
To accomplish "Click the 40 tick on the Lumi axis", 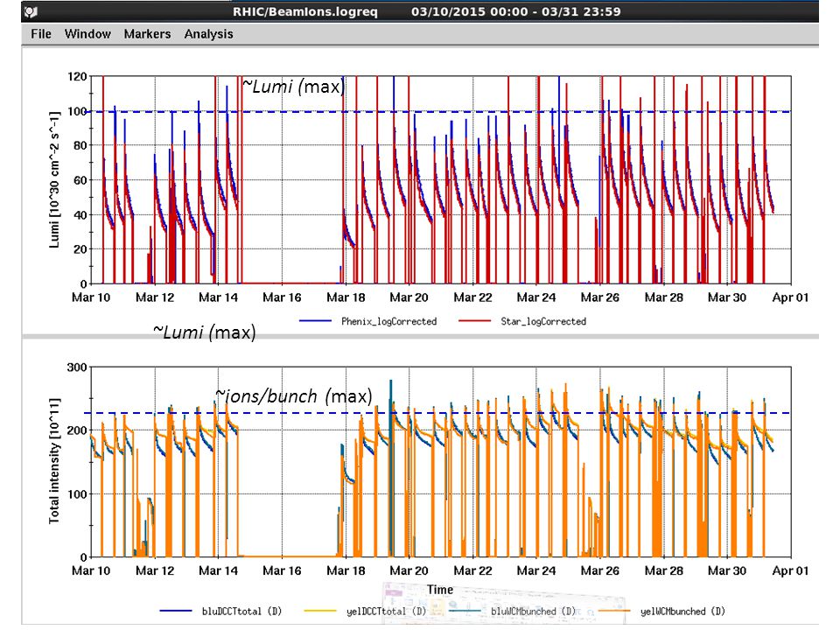I will coord(80,215).
